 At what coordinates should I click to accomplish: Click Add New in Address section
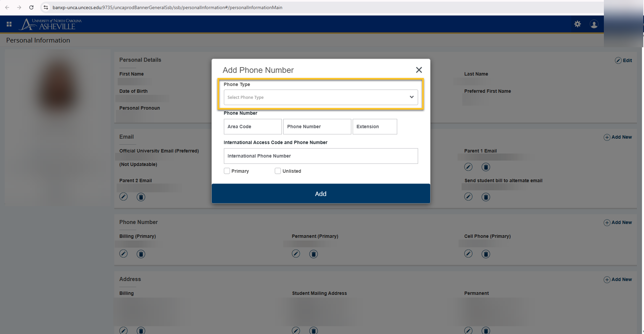coord(618,279)
